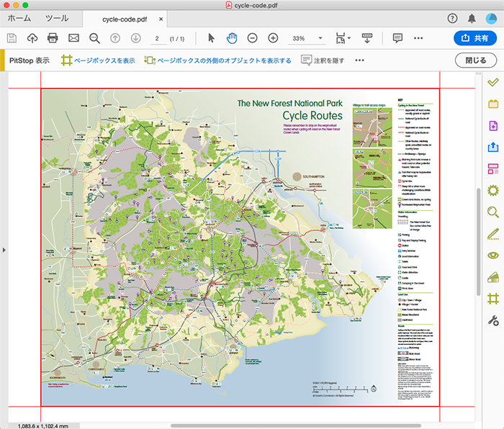Click the blue 共有 share button
504x429 pixels.
(475, 38)
